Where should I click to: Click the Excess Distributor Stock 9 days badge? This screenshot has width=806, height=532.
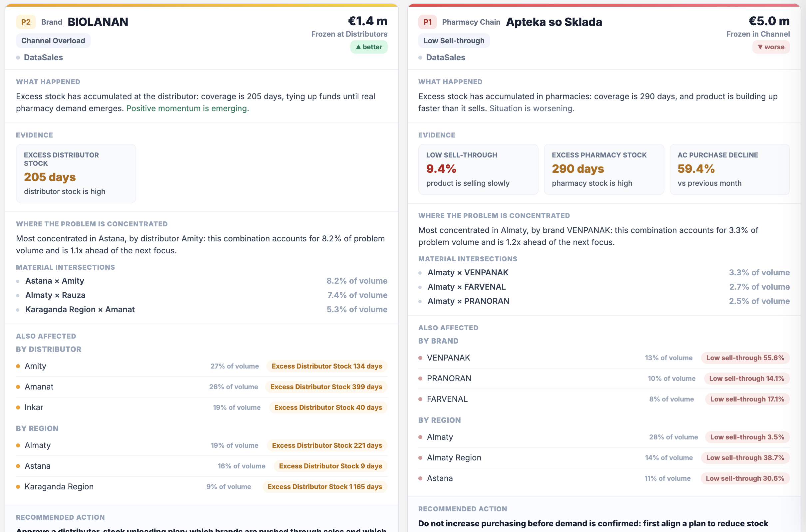[x=330, y=466]
